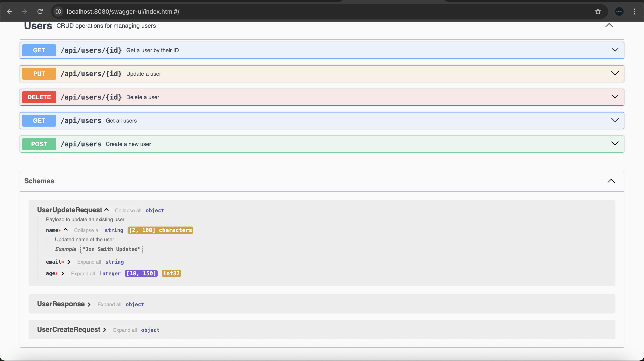
Task: Click Collapse all on the name property
Action: tap(87, 230)
